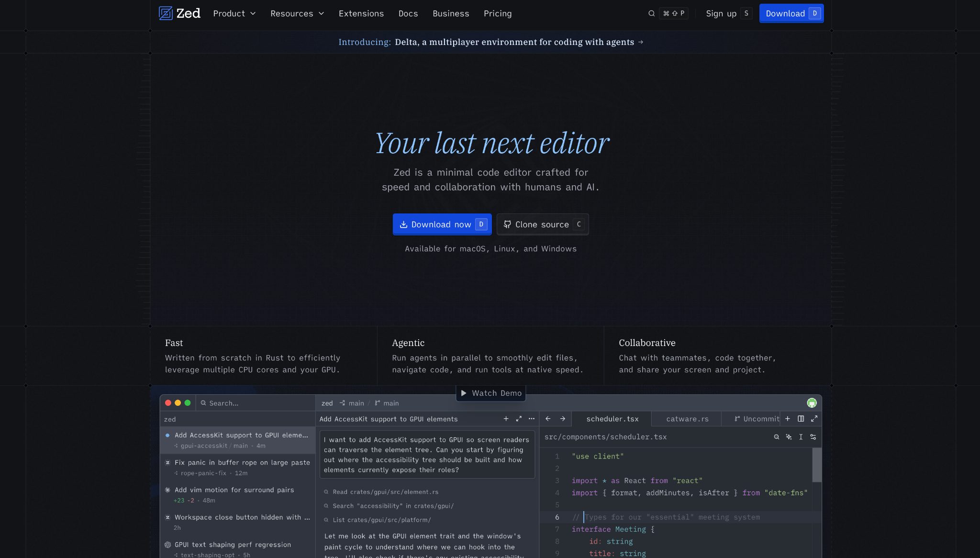This screenshot has height=558, width=980.
Task: Expand the Product dropdown menu
Action: click(x=234, y=13)
